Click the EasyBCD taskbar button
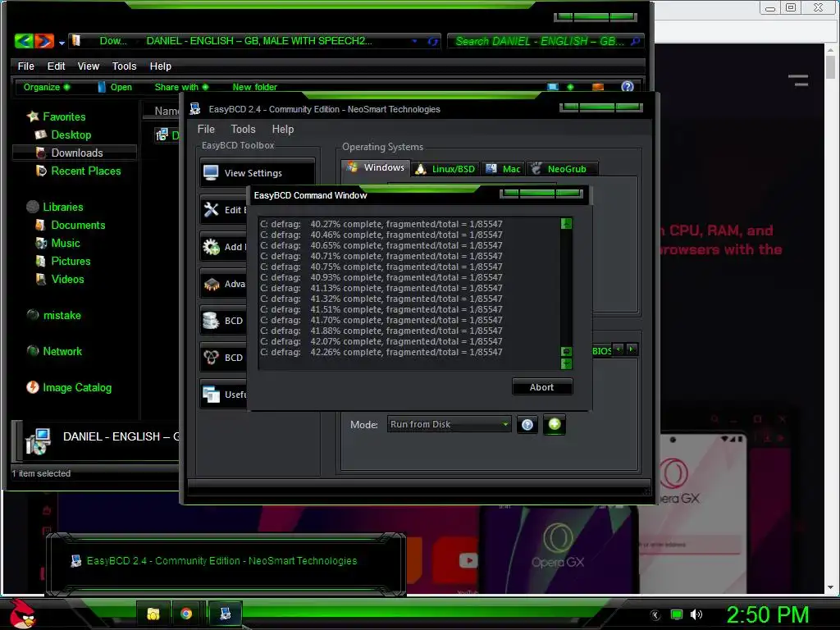The image size is (840, 630). point(226,614)
